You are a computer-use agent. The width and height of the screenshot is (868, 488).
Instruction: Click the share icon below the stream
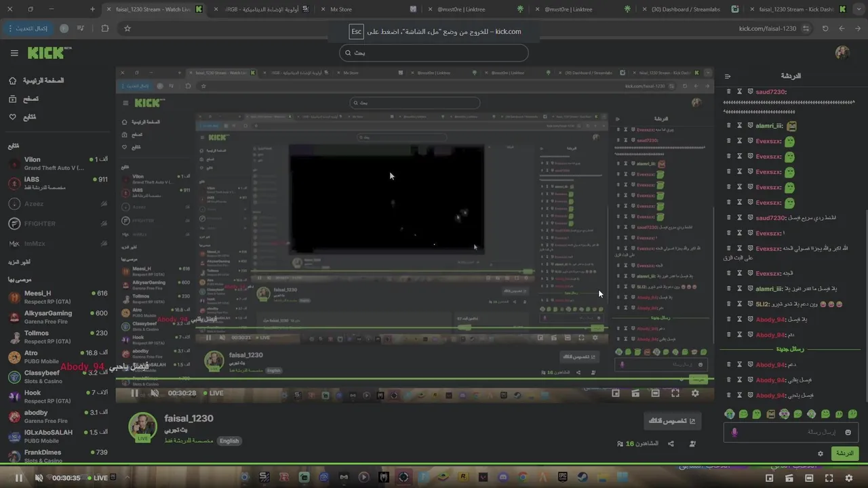point(671,444)
